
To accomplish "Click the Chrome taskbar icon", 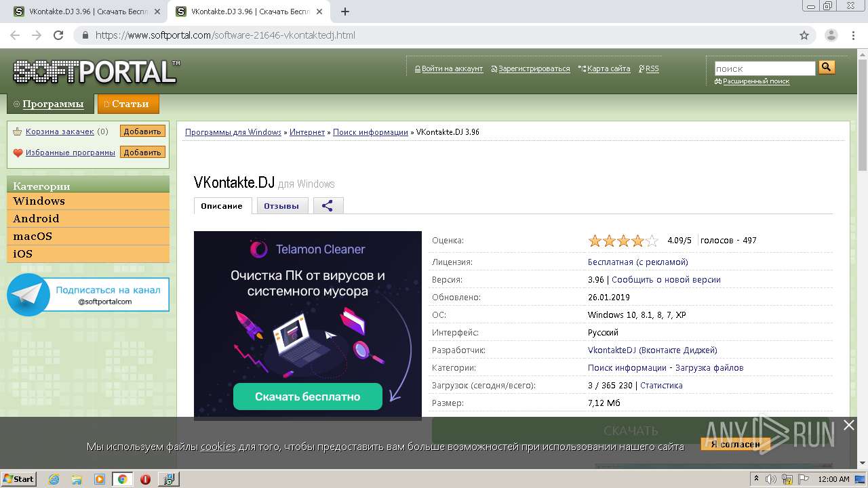I will (123, 479).
